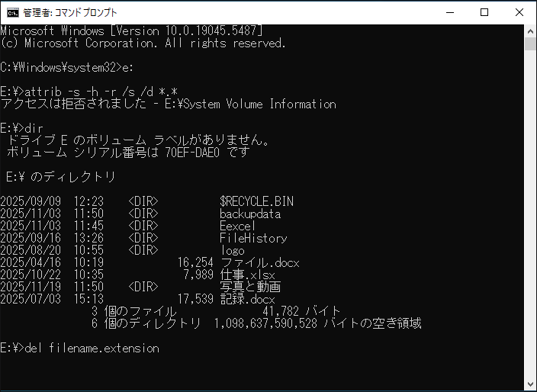Viewport: 537px width, 392px height.
Task: Click the logo directory name
Action: click(x=232, y=251)
